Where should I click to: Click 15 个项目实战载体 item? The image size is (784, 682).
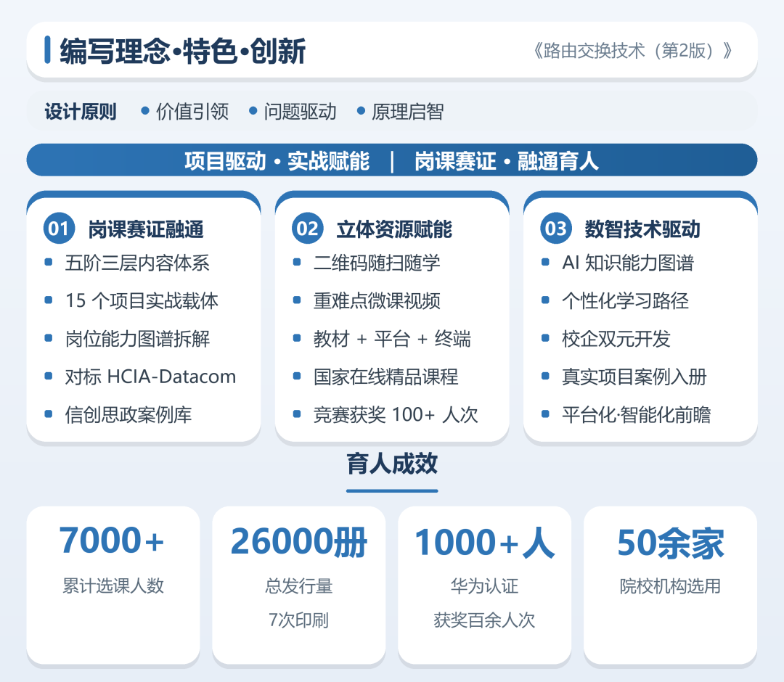tap(142, 301)
